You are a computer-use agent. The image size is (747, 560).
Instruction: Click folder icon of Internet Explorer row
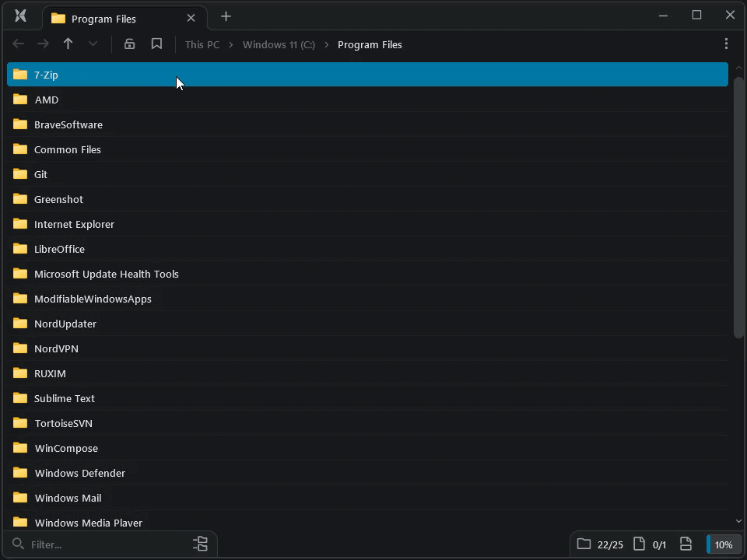[20, 224]
